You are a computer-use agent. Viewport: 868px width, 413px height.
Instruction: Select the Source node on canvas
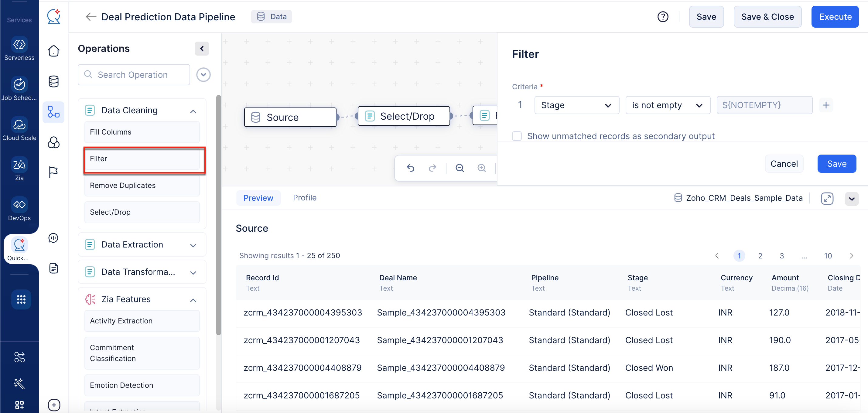[290, 117]
